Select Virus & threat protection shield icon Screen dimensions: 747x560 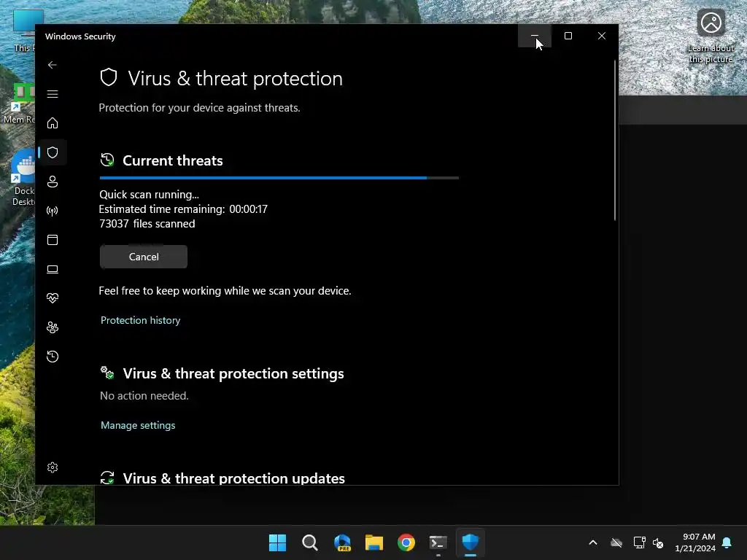tap(53, 152)
